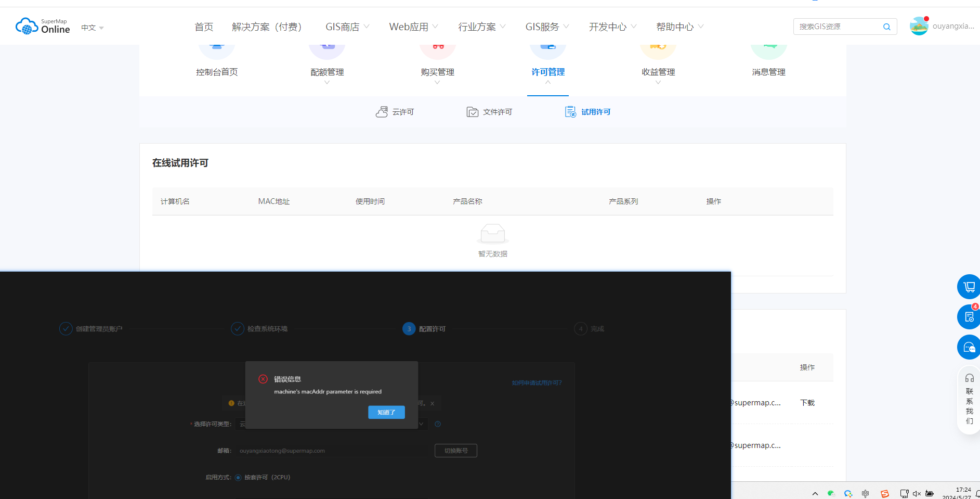The image size is (980, 499).
Task: Select the 按套许可 (2CPU) radio button
Action: pyautogui.click(x=238, y=478)
